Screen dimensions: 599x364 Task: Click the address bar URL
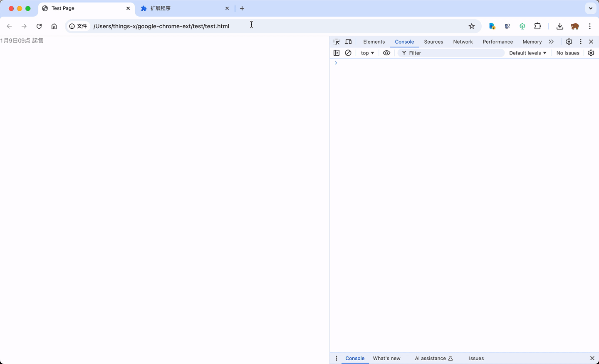tap(161, 26)
